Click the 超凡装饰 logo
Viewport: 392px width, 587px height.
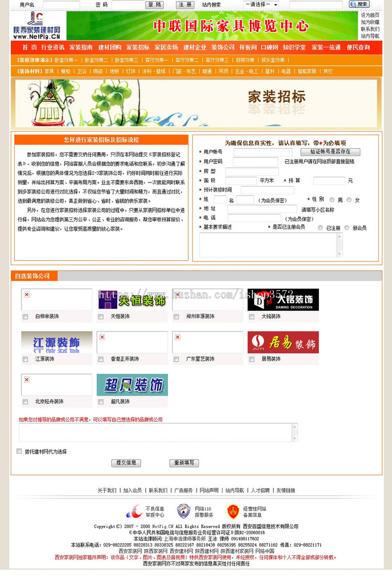pyautogui.click(x=132, y=385)
